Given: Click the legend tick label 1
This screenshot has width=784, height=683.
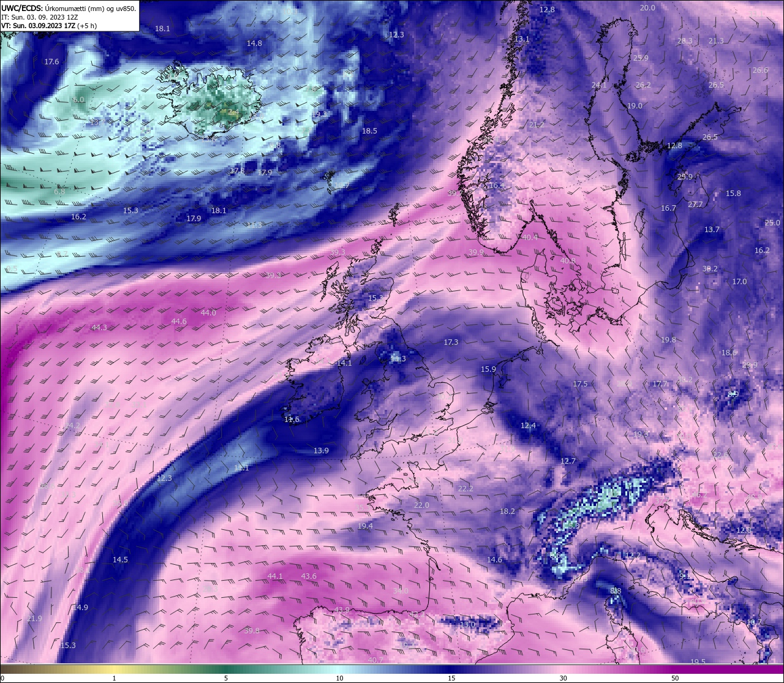Looking at the screenshot, I should tap(115, 678).
